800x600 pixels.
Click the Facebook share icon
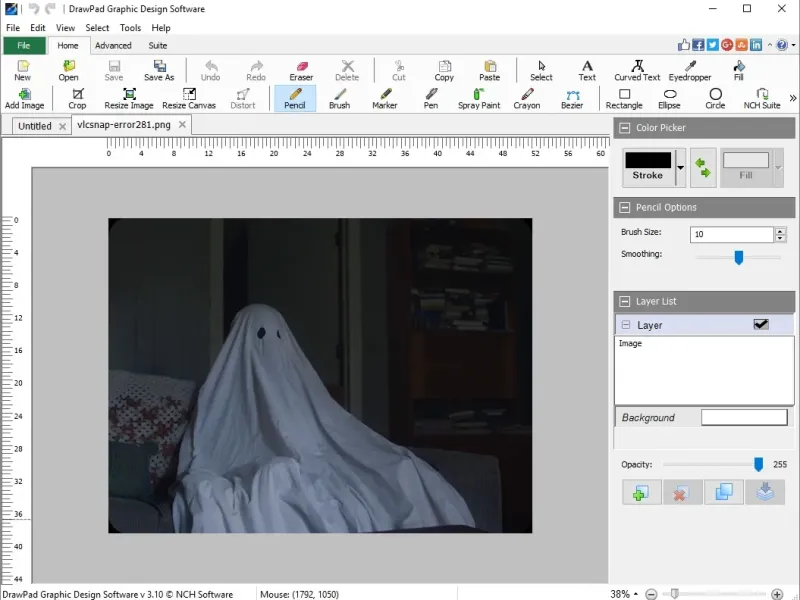698,45
